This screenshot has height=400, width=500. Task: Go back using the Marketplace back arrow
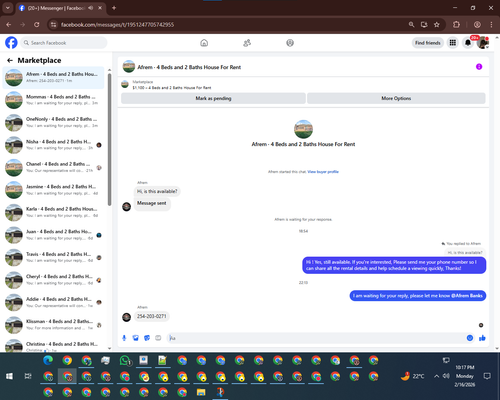[x=10, y=60]
